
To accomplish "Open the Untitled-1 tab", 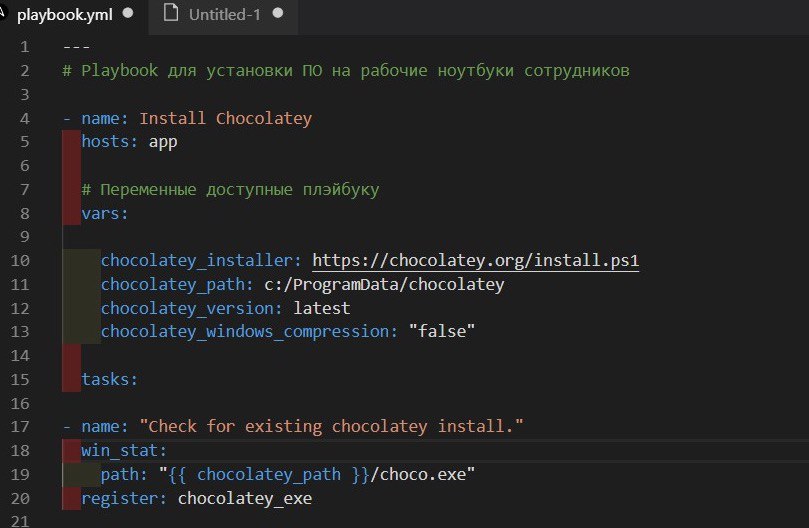I will coord(224,15).
